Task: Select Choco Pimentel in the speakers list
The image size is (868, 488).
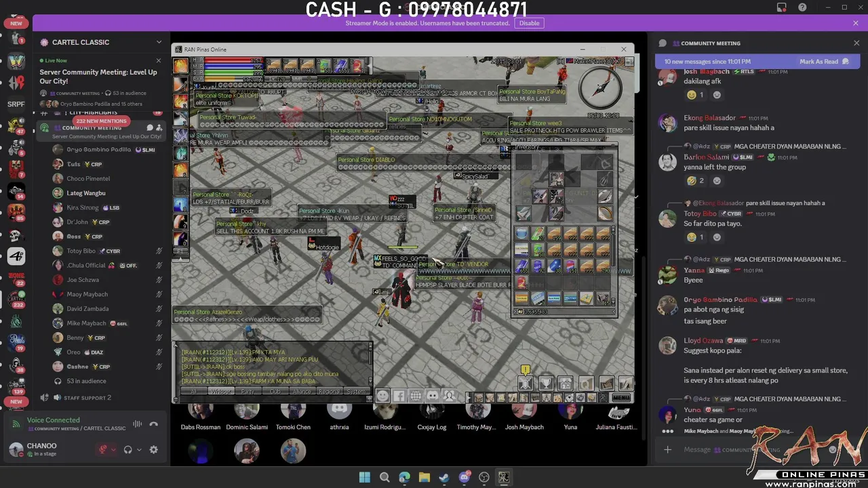Action: (x=88, y=178)
